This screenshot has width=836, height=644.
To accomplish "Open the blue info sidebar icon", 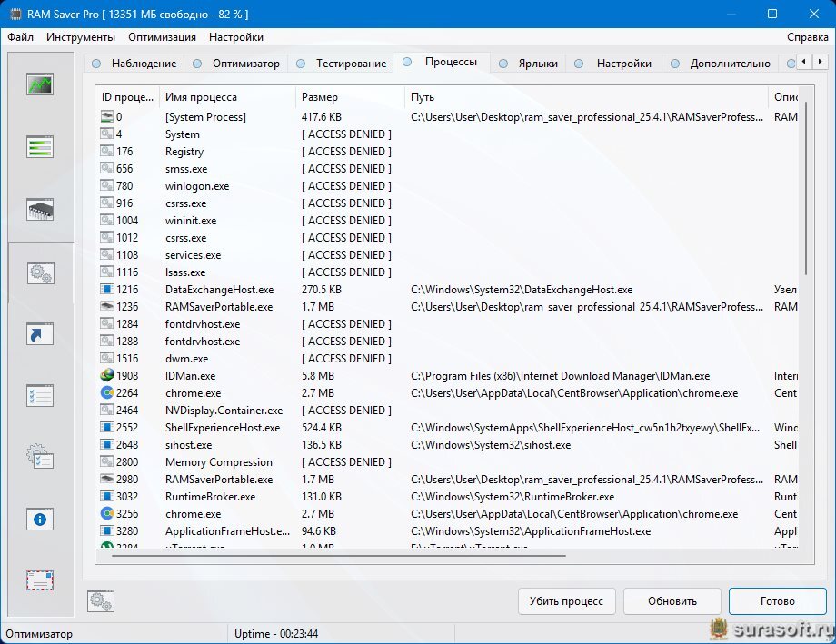I will pos(40,520).
